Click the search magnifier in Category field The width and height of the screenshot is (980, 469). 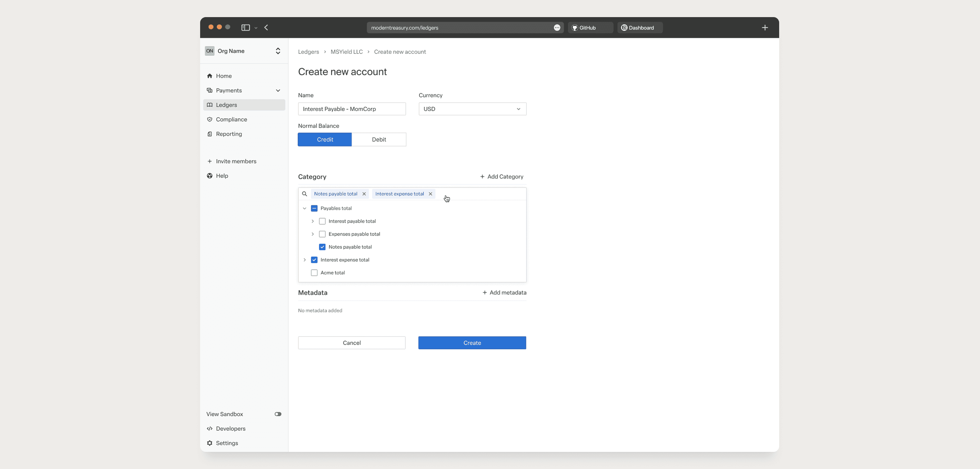(x=304, y=194)
